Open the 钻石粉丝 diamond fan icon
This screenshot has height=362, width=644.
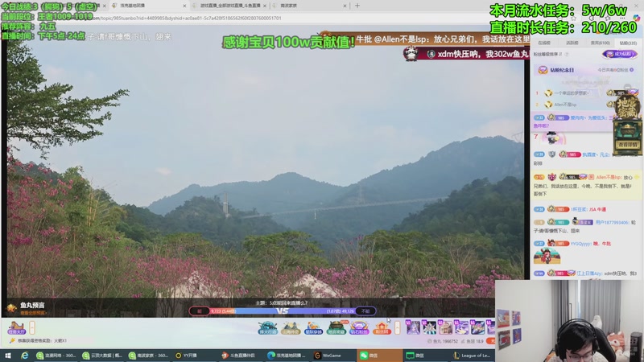tap(358, 328)
